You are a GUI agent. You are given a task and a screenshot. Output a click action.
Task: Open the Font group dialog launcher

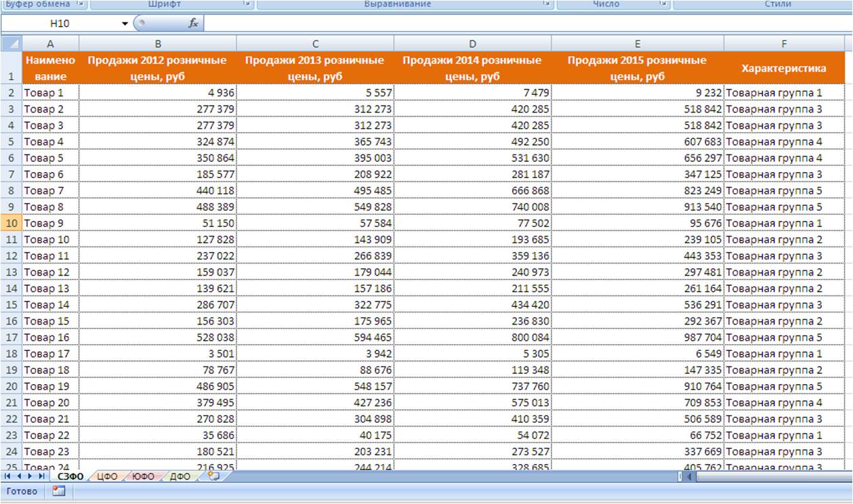pyautogui.click(x=247, y=4)
